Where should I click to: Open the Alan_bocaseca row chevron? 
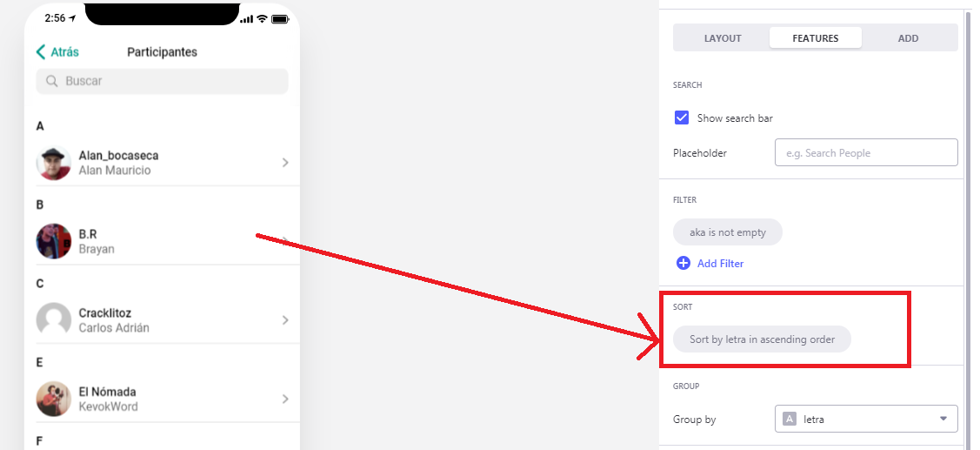pos(285,163)
